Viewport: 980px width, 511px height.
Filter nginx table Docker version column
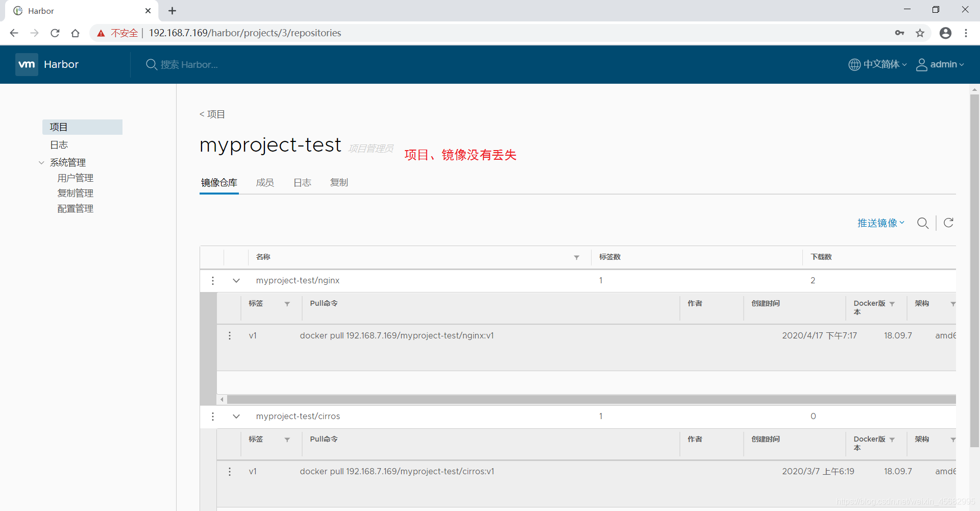point(892,304)
